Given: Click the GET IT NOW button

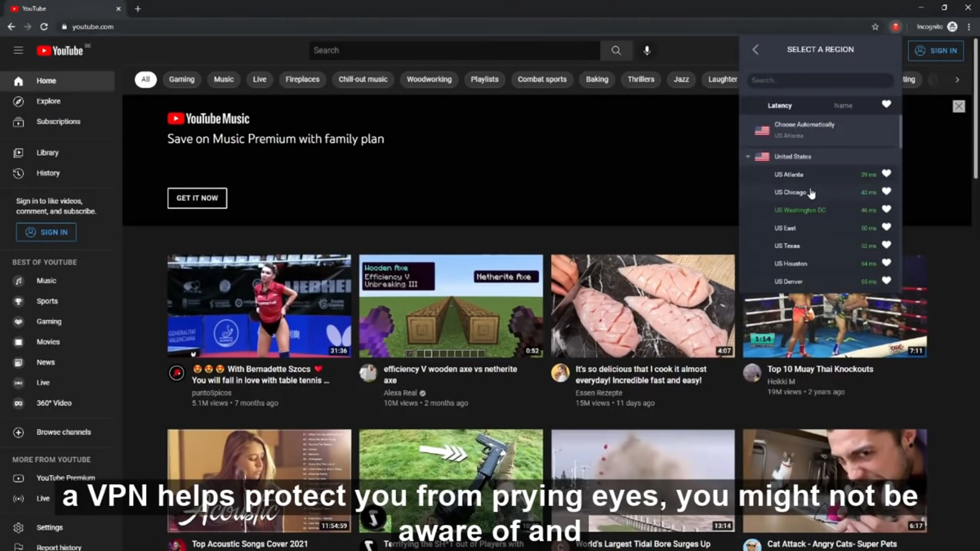Looking at the screenshot, I should coord(197,198).
